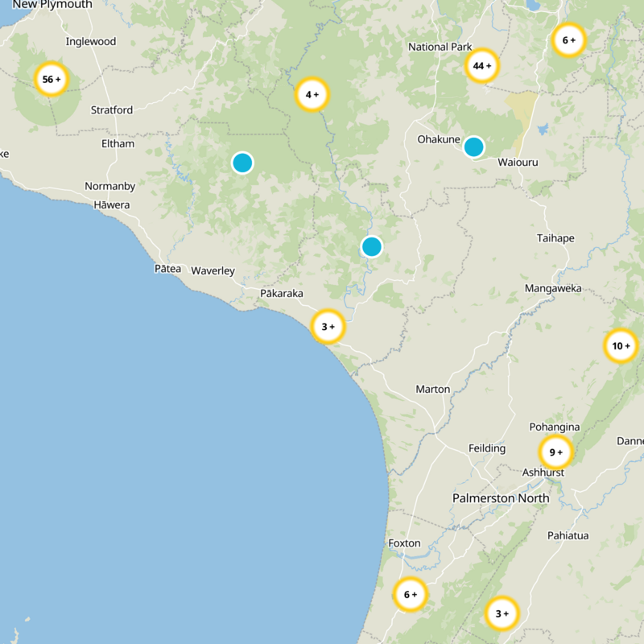Click the Mangaweka town label
This screenshot has height=644, width=644.
[553, 288]
